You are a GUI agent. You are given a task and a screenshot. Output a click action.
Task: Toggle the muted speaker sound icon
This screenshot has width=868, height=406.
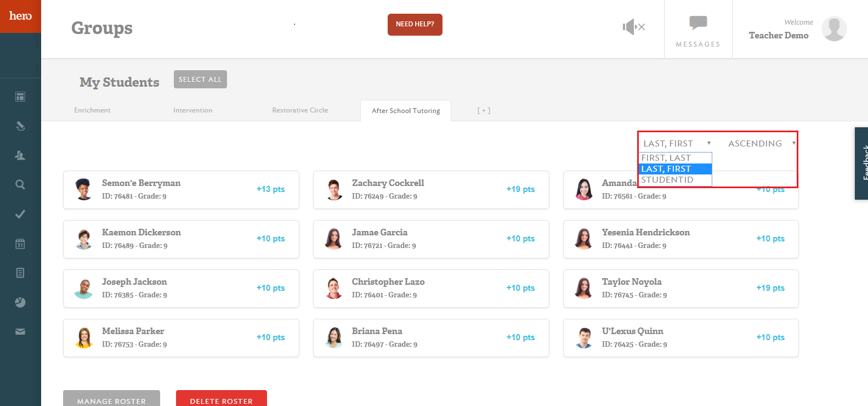(x=634, y=26)
